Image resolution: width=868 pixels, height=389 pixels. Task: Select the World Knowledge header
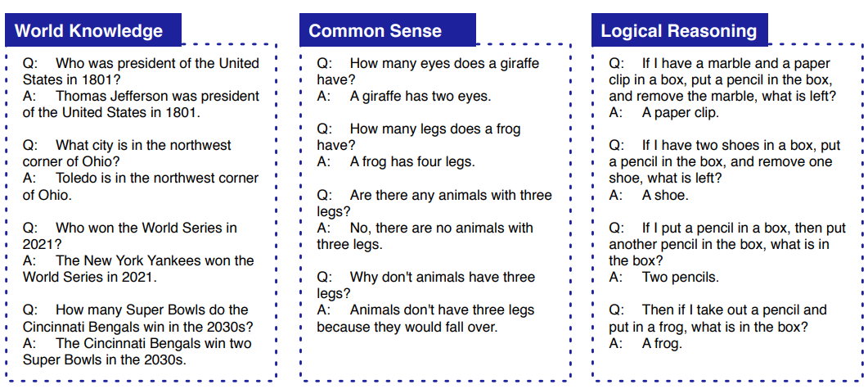(x=93, y=30)
